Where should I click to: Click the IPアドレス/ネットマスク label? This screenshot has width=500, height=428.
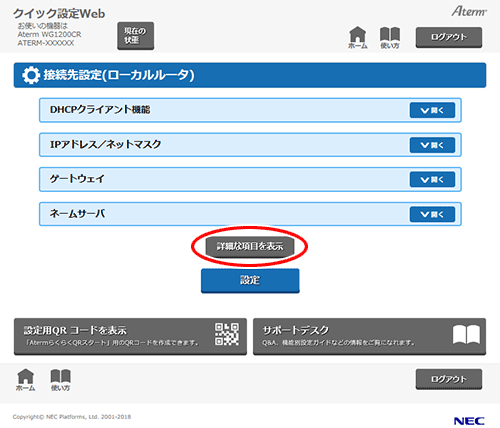click(105, 144)
